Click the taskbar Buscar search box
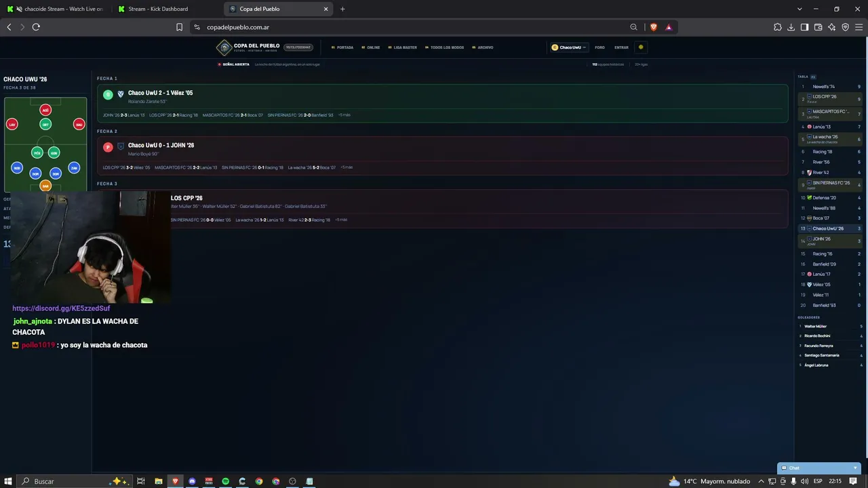The height and width of the screenshot is (488, 868). (x=73, y=481)
